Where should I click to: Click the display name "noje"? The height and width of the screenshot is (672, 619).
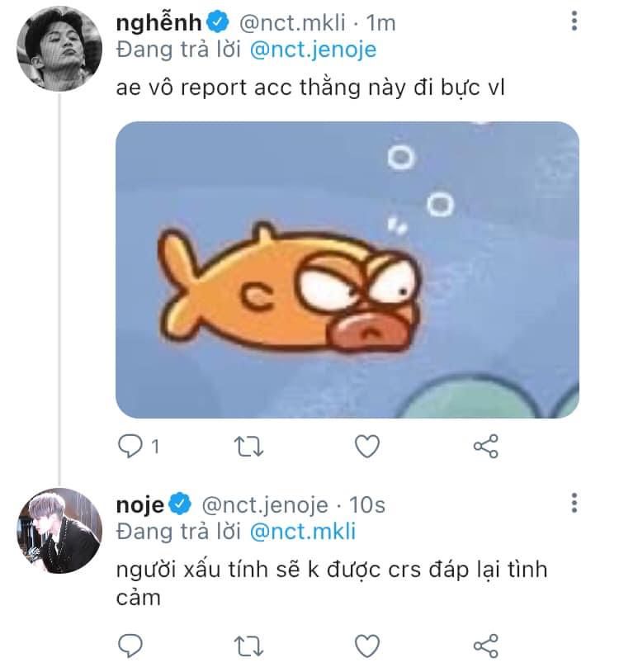click(x=141, y=504)
